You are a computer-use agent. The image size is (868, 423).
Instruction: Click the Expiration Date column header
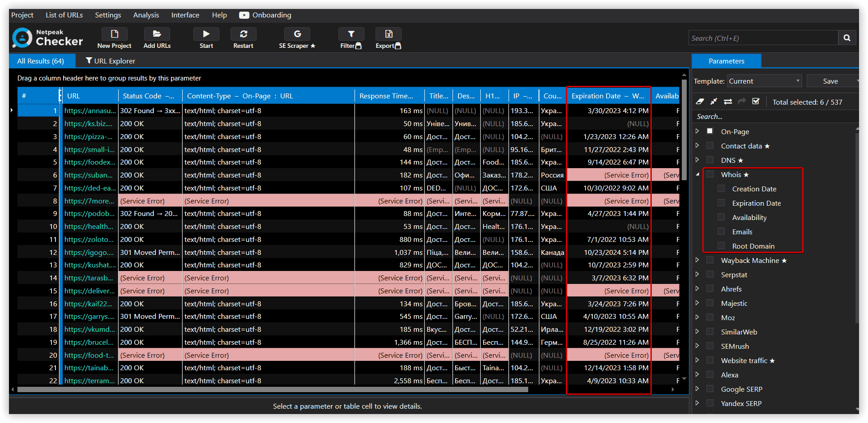click(609, 96)
